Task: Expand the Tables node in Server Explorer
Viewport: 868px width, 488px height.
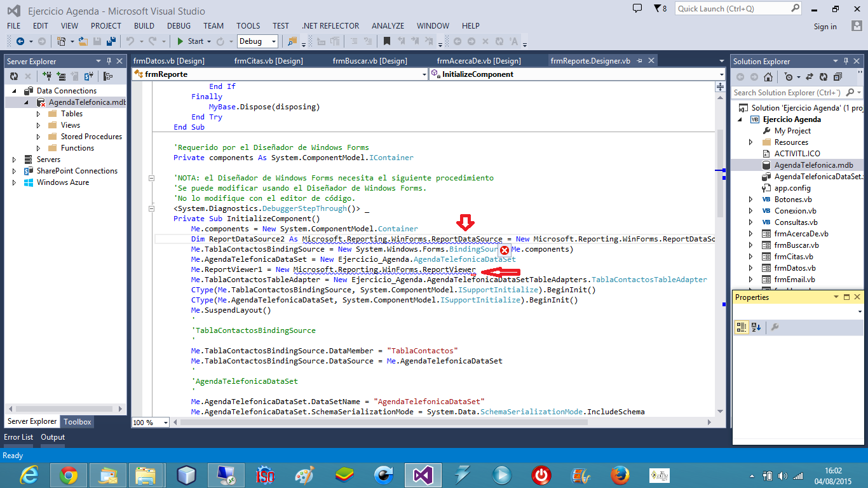Action: pos(38,114)
